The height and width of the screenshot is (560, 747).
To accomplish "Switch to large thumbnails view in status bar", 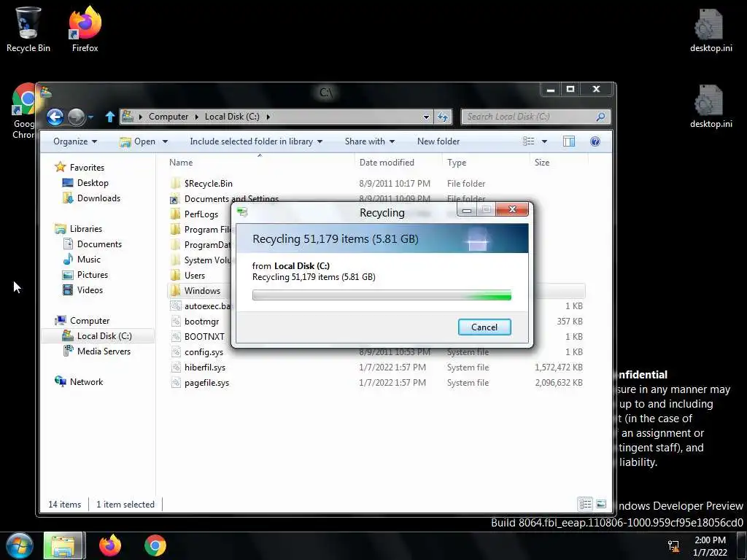I will pos(601,504).
